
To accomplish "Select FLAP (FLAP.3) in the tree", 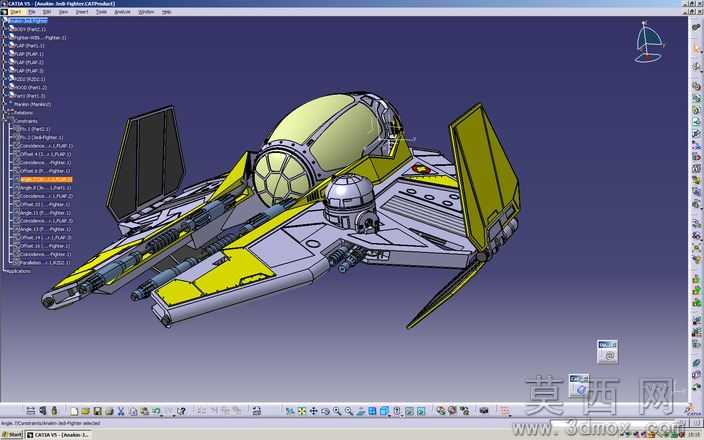I will point(29,71).
